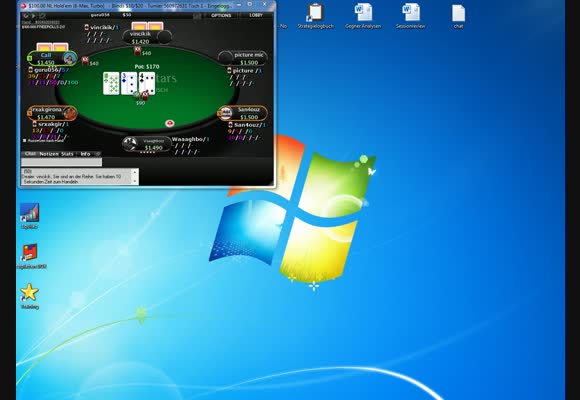580x400 pixels.
Task: Click the HUD icon next to vincikik stats
Action: pyautogui.click(x=87, y=27)
